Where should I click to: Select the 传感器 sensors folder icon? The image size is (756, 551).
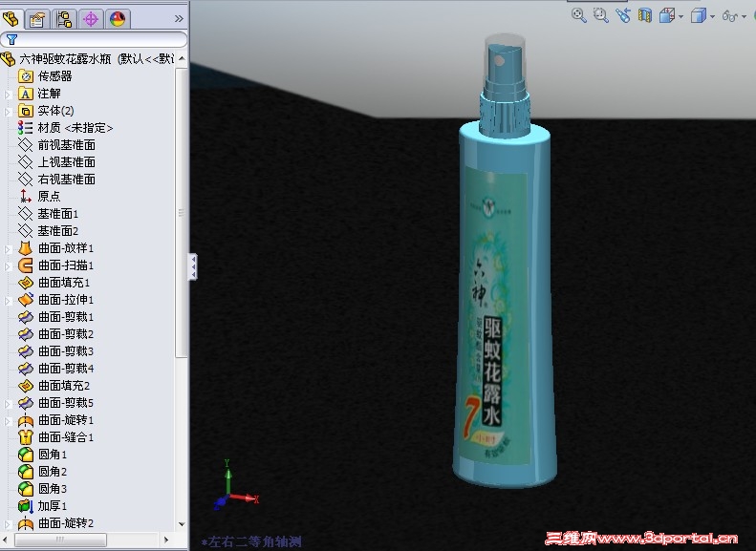(x=26, y=76)
